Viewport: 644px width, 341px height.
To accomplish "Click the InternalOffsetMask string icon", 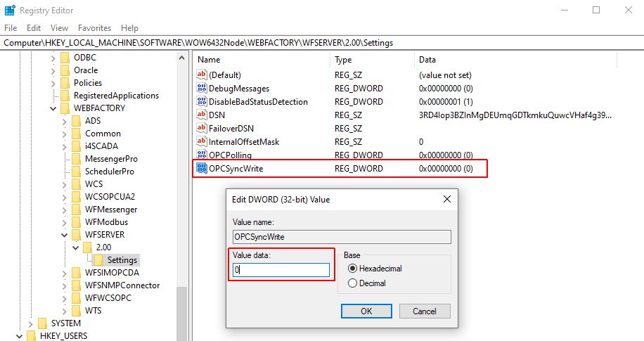I will tap(201, 141).
